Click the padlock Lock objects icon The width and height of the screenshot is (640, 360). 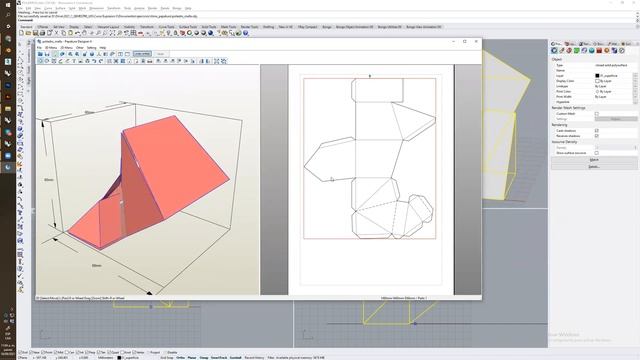click(176, 33)
